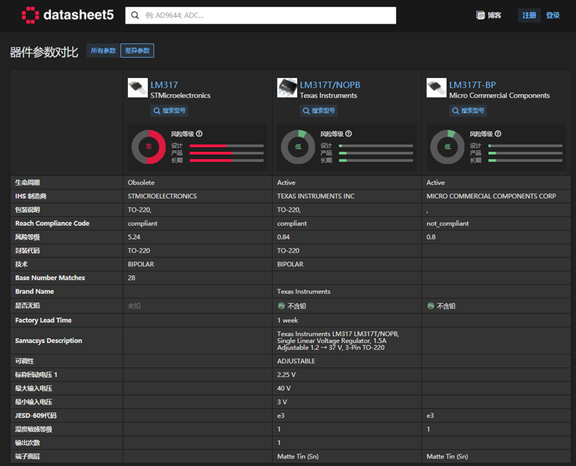Select the 'Base Number Matches' row label
Viewport: 576px width, 466px height.
click(x=50, y=278)
